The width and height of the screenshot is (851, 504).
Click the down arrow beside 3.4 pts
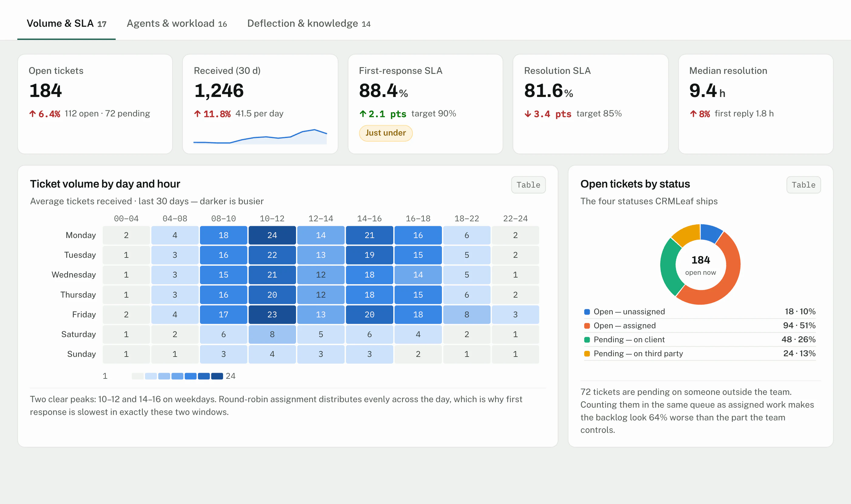528,114
